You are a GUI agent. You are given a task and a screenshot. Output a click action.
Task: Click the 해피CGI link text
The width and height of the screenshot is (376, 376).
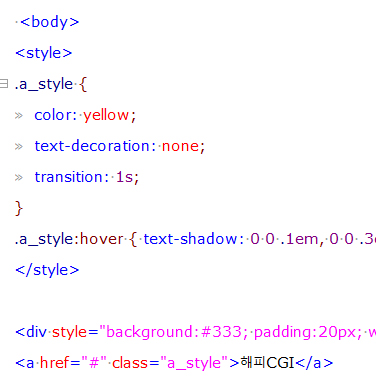click(x=267, y=363)
